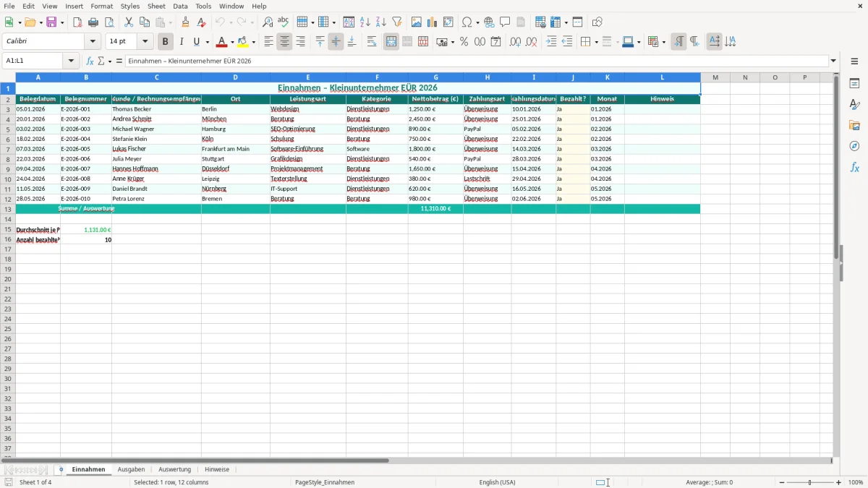868x488 pixels.
Task: Click the Insert Chart icon
Action: tap(433, 22)
